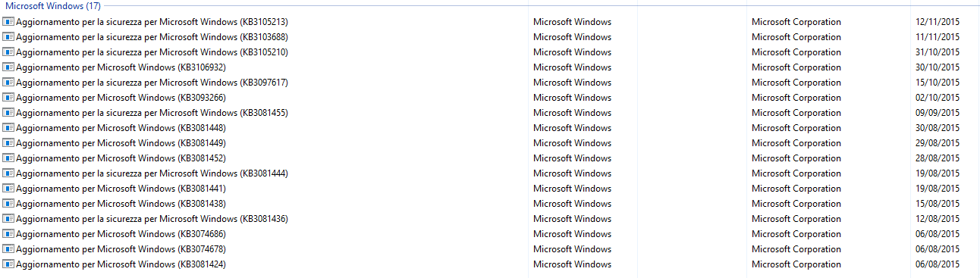Click the install date 12/08/2015
The width and height of the screenshot is (980, 278).
click(x=938, y=219)
